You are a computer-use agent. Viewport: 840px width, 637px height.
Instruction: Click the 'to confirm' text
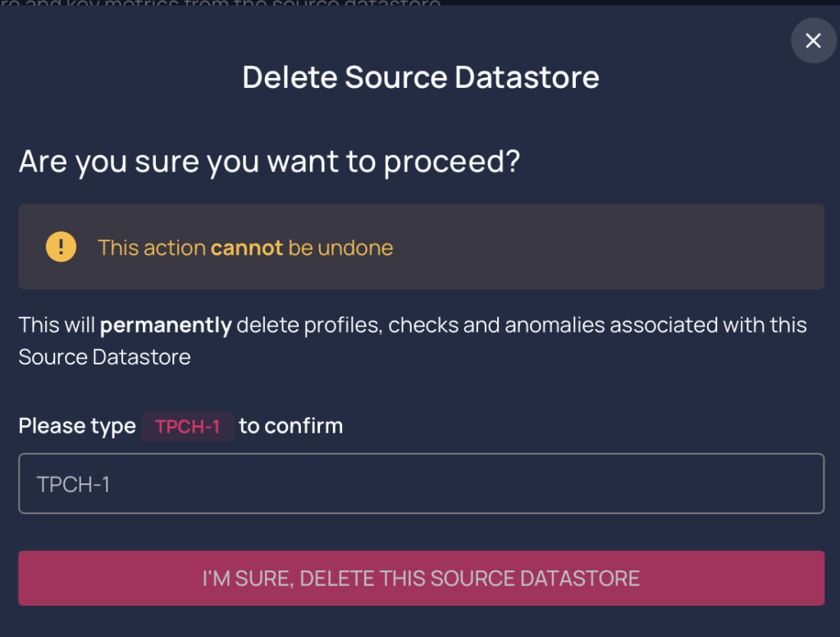point(291,426)
